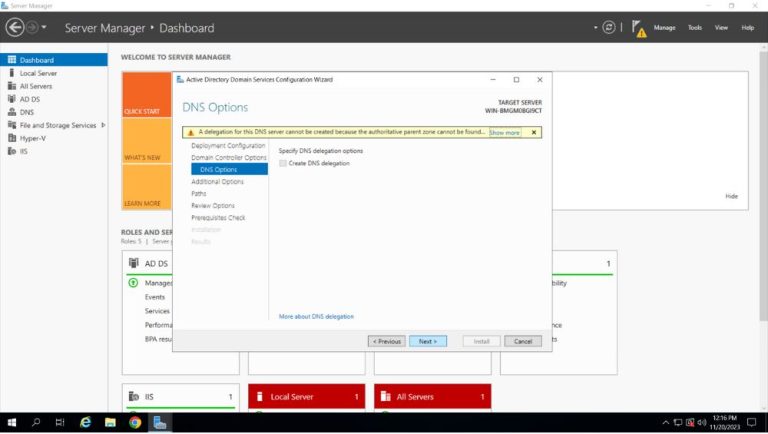The height and width of the screenshot is (434, 768).
Task: Go to Review Options wizard step
Action: tap(213, 205)
